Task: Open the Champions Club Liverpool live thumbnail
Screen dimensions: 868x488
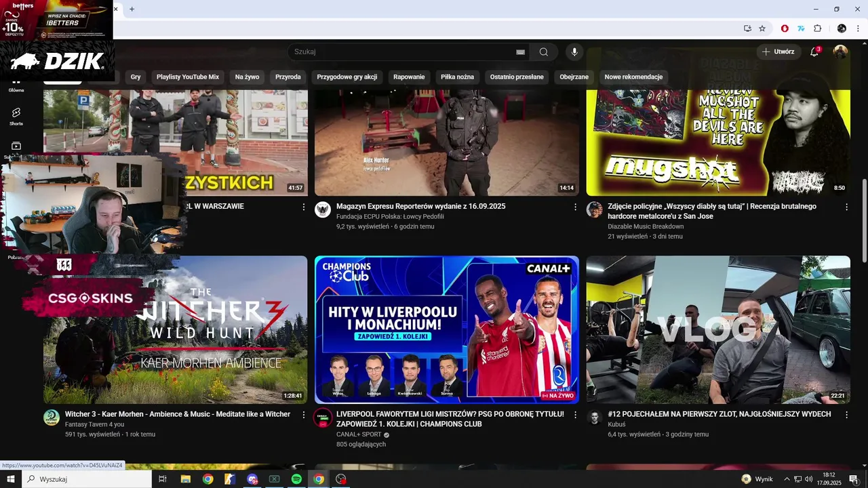Action: coord(447,329)
